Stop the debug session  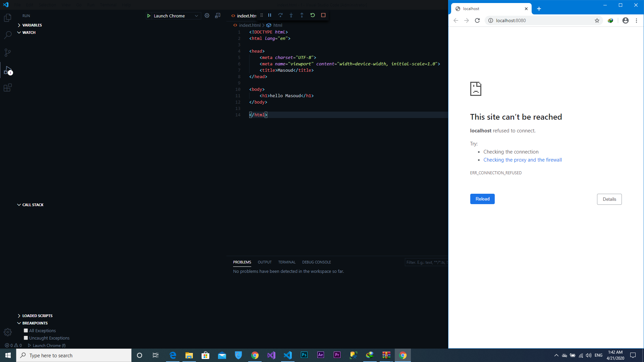(x=323, y=15)
